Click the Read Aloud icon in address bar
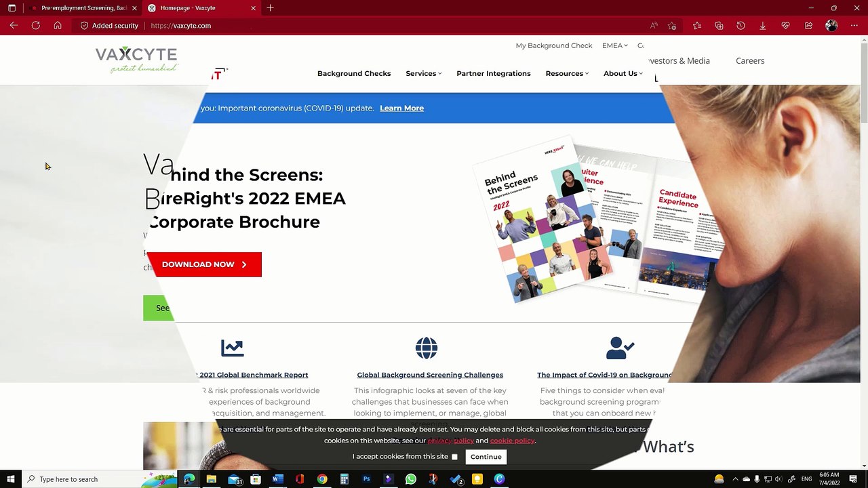 pyautogui.click(x=654, y=26)
